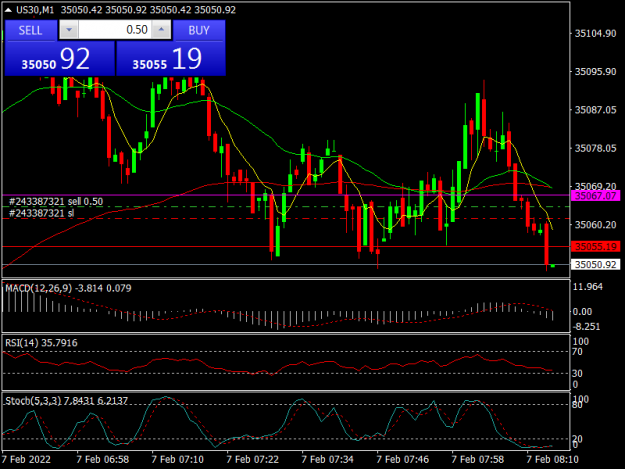Click the 35078.05 price scale label

pyautogui.click(x=595, y=148)
